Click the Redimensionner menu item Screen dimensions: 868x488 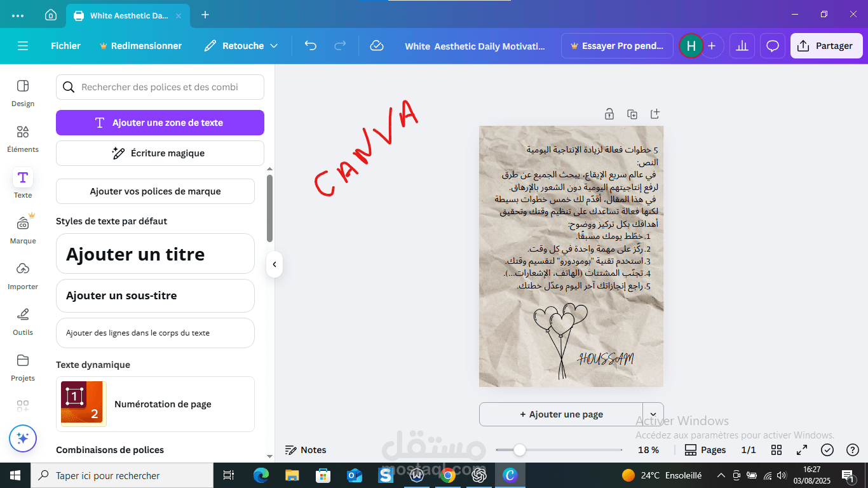click(x=140, y=46)
